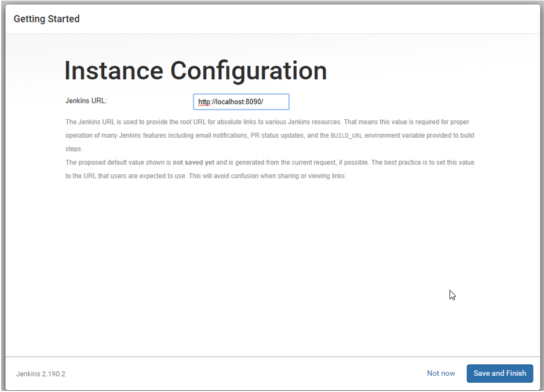Click the Getting Started title text
544x392 pixels.
[x=46, y=19]
